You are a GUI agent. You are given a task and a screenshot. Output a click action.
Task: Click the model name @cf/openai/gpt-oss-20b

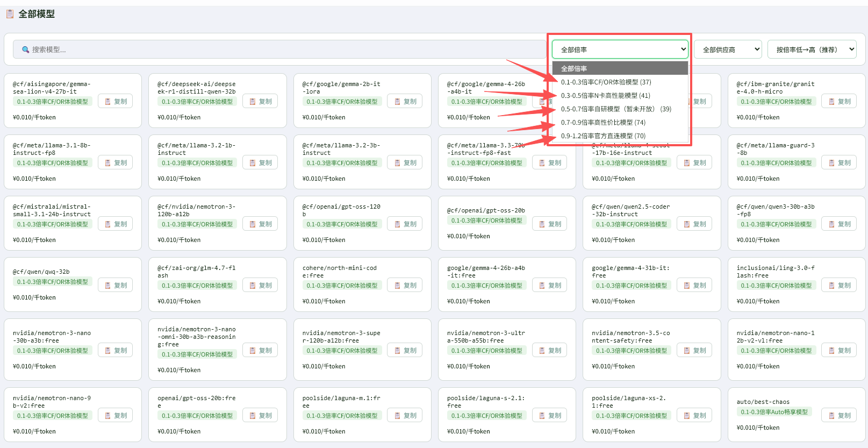pyautogui.click(x=486, y=210)
